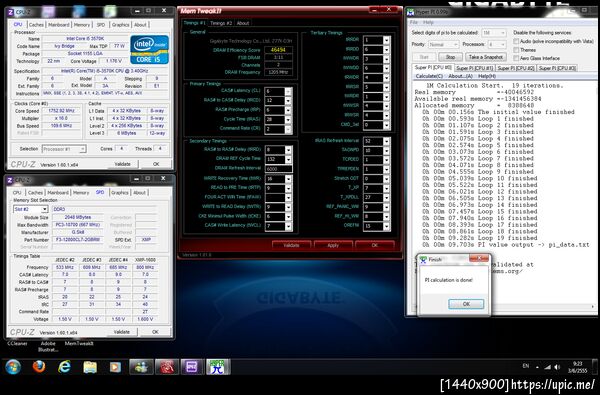600x395 pixels.
Task: Click the 'PI value output -> pi_data.txt' line
Action: pos(505,245)
